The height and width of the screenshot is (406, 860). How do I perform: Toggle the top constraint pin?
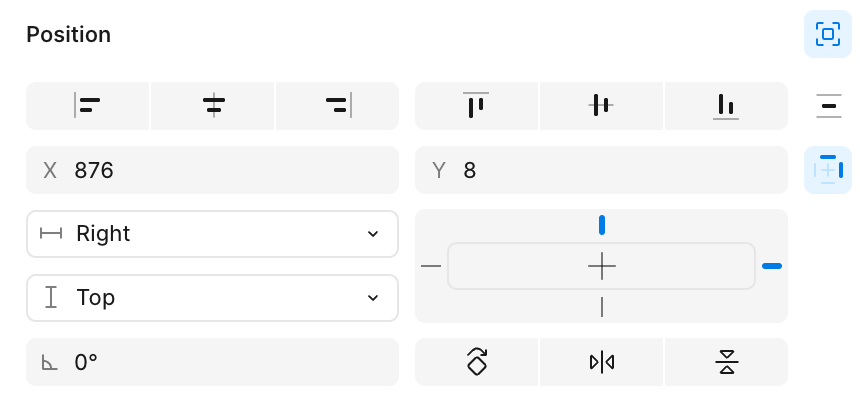click(x=602, y=225)
